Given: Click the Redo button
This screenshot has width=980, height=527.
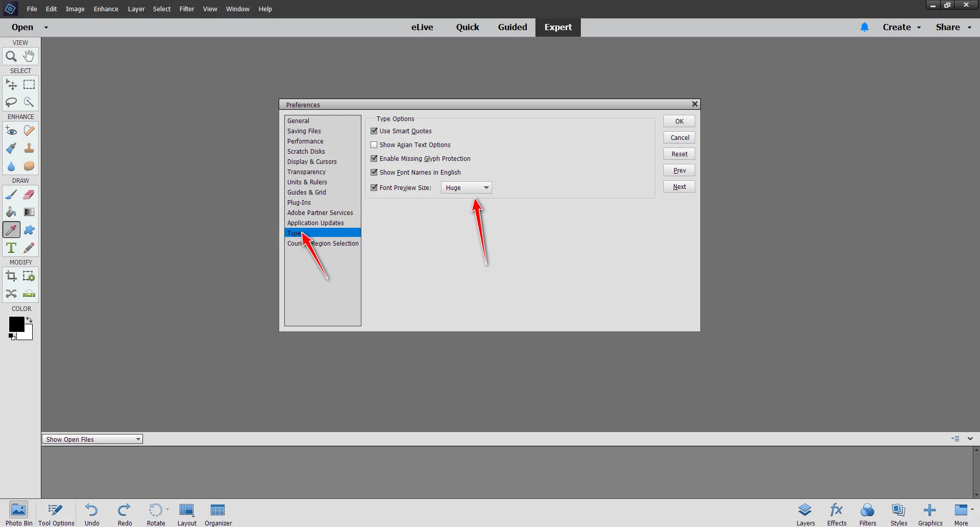Looking at the screenshot, I should point(125,514).
